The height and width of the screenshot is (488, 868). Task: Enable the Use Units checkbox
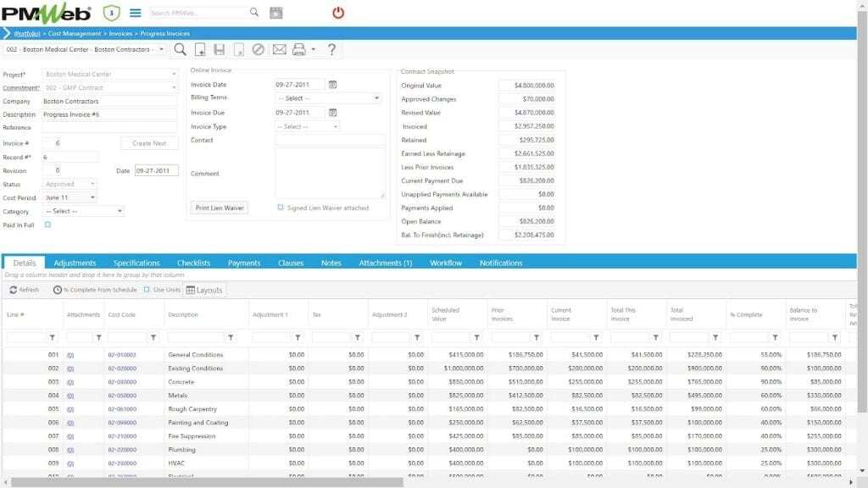[147, 290]
